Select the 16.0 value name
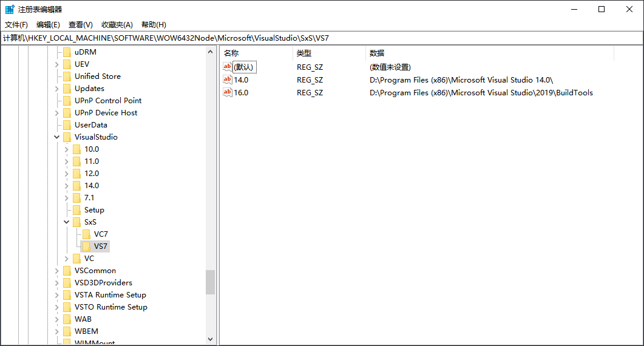This screenshot has width=644, height=346. [241, 92]
